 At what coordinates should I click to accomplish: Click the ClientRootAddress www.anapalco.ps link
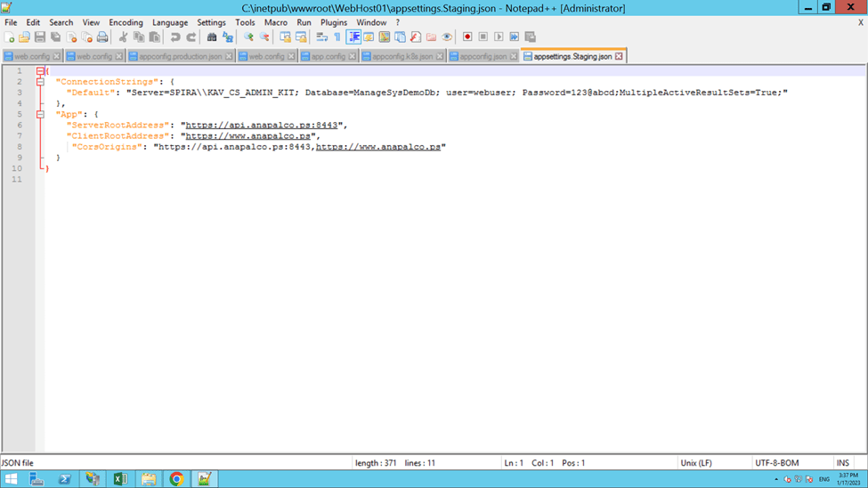248,136
